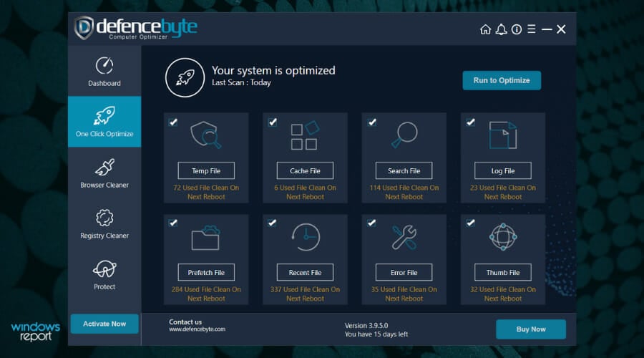The height and width of the screenshot is (358, 644).
Task: Click the Prefetch File button
Action: coord(206,272)
